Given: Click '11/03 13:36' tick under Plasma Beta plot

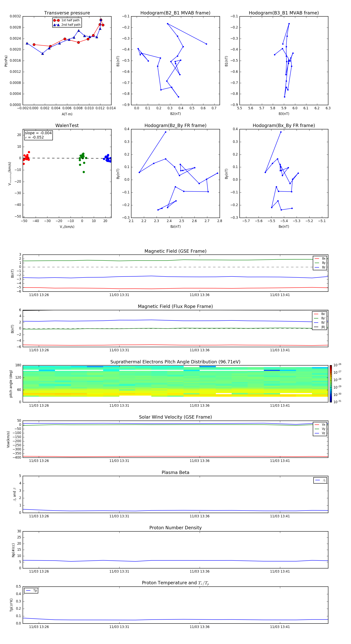Looking at the screenshot, I should click(199, 516).
